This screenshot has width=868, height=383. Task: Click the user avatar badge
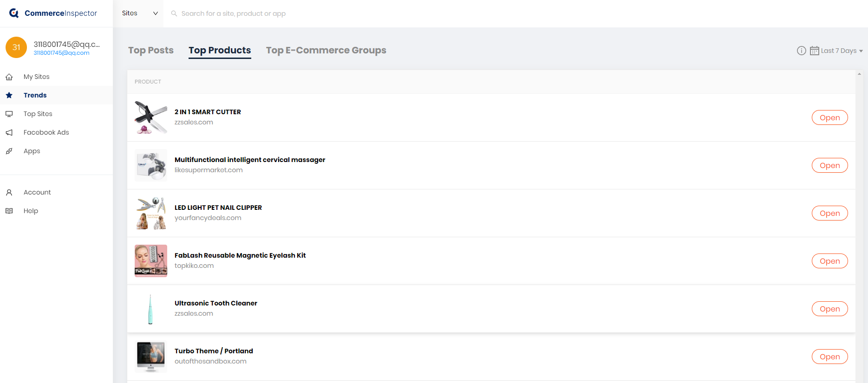click(x=16, y=47)
